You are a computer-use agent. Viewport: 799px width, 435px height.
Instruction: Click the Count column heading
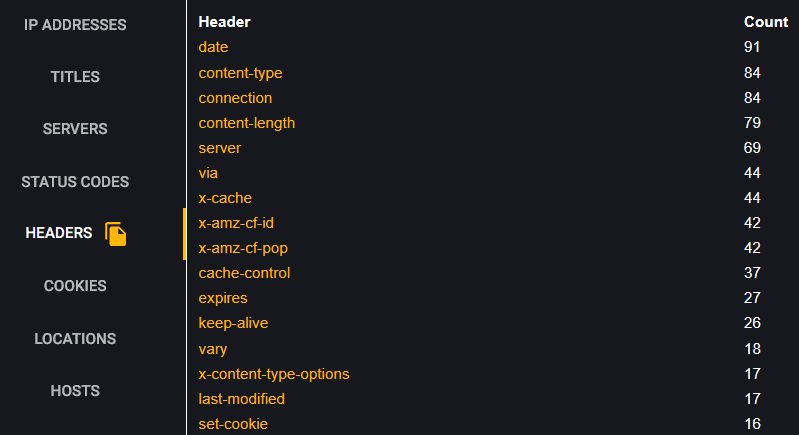click(x=765, y=22)
